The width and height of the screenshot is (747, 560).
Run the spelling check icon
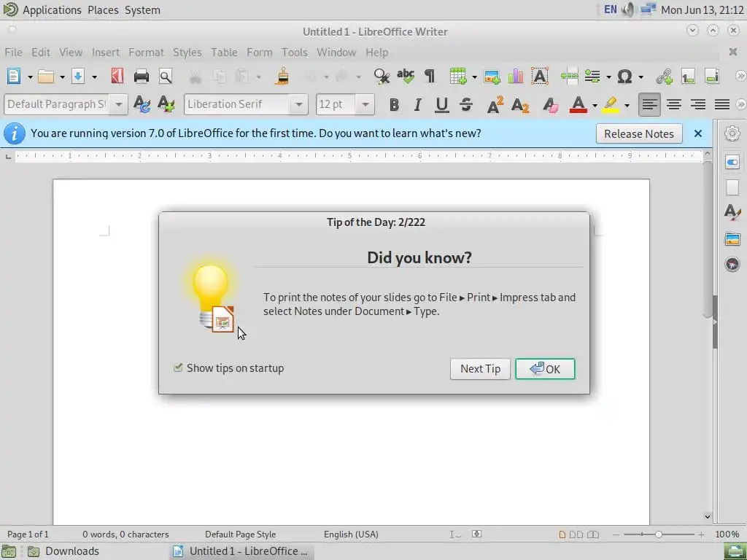click(x=406, y=76)
